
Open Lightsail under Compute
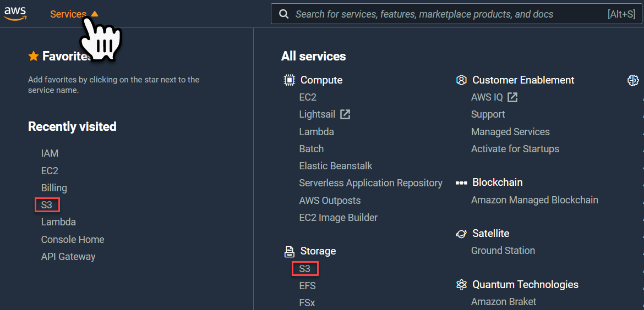pos(318,114)
